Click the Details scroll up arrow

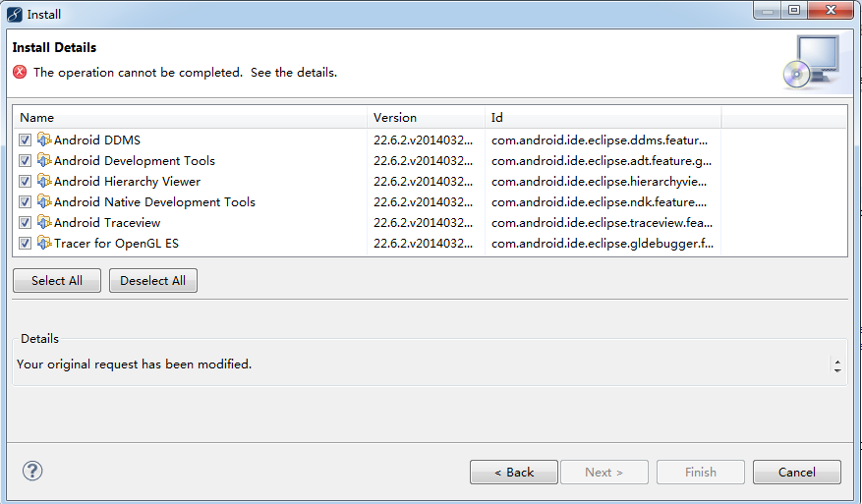pos(837,362)
